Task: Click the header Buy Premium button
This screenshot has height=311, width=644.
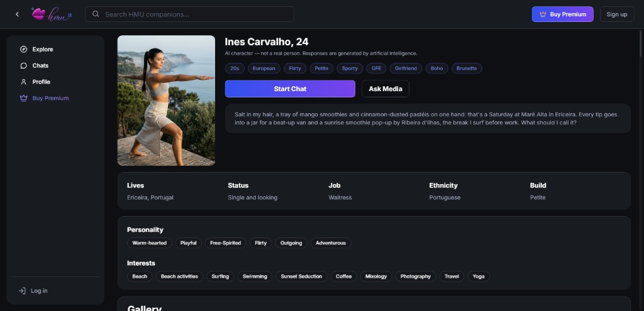Action: 562,14
